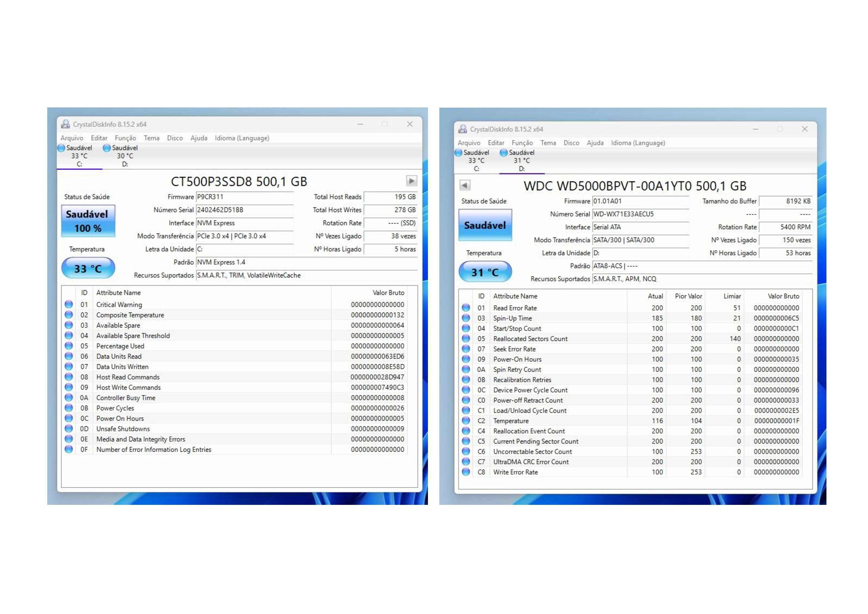Click previous disk arrow in right window

tap(465, 185)
